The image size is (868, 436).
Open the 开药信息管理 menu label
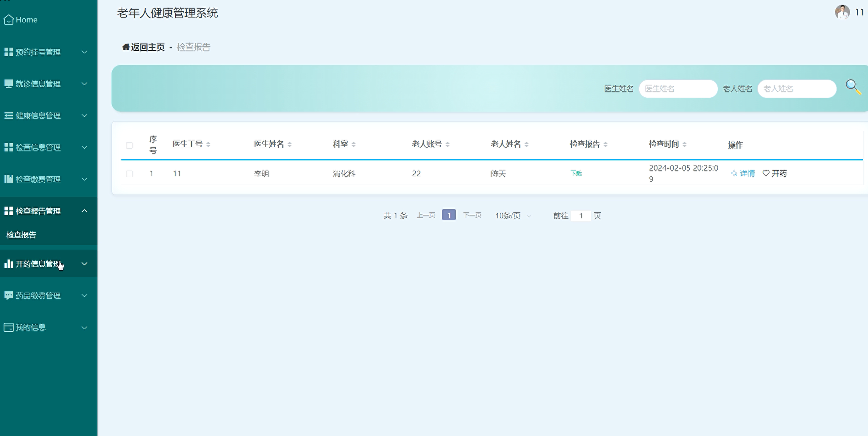38,264
